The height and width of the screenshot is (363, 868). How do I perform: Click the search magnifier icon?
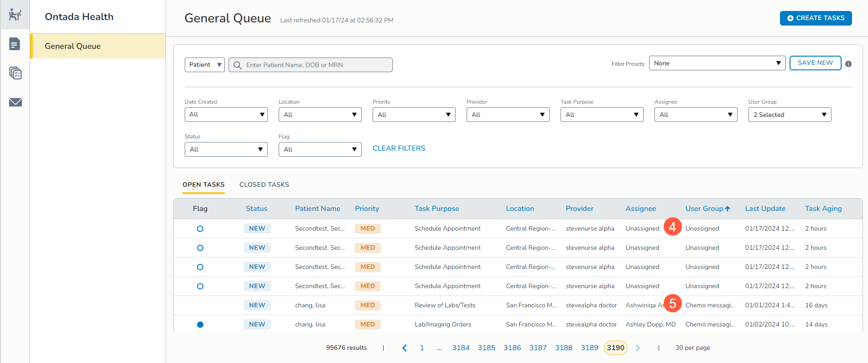[237, 65]
